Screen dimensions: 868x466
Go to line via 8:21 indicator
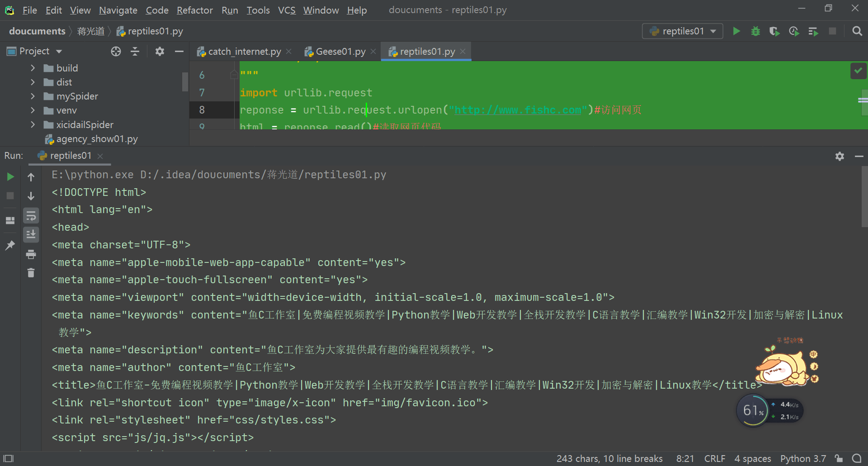685,458
